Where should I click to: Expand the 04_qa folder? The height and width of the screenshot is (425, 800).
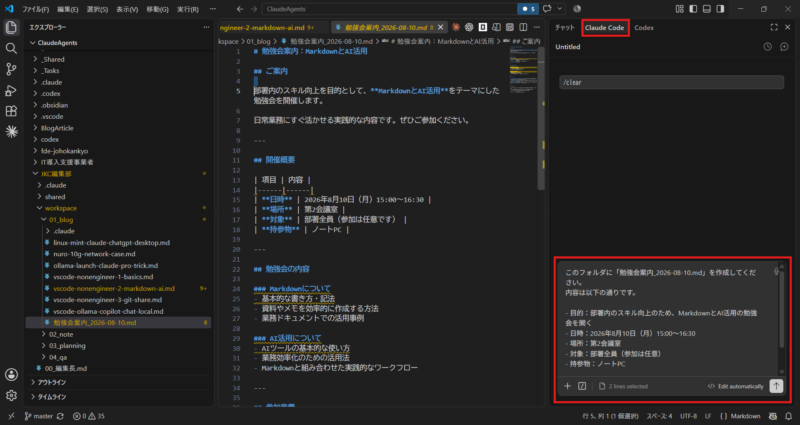(x=44, y=357)
